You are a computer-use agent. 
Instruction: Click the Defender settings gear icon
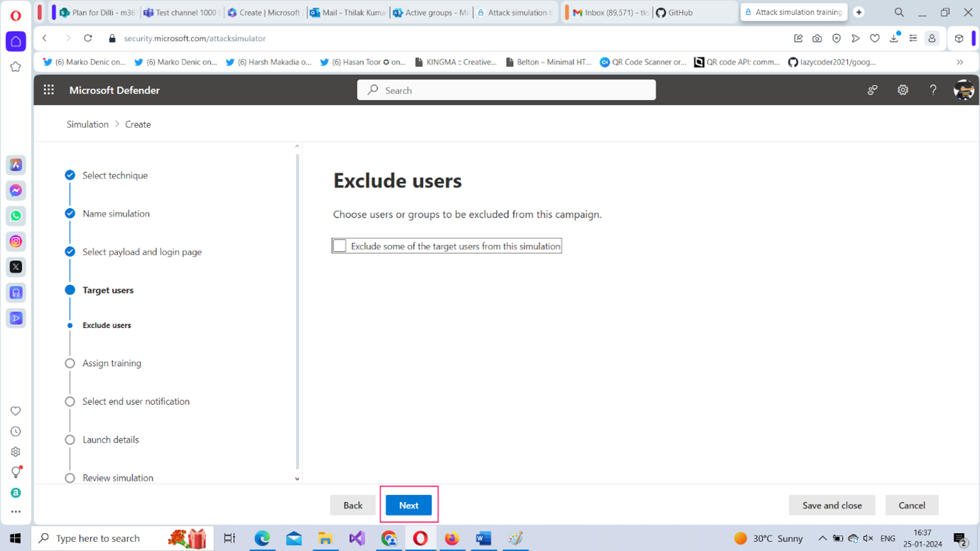pyautogui.click(x=903, y=90)
